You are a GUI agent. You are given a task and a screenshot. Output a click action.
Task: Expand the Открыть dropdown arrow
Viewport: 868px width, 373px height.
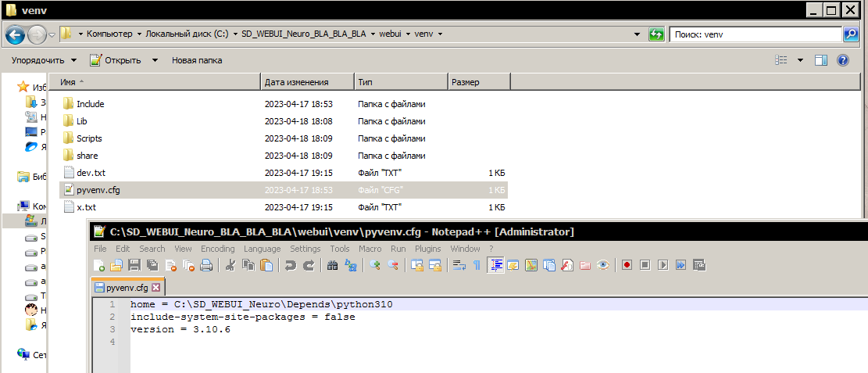pyautogui.click(x=155, y=60)
